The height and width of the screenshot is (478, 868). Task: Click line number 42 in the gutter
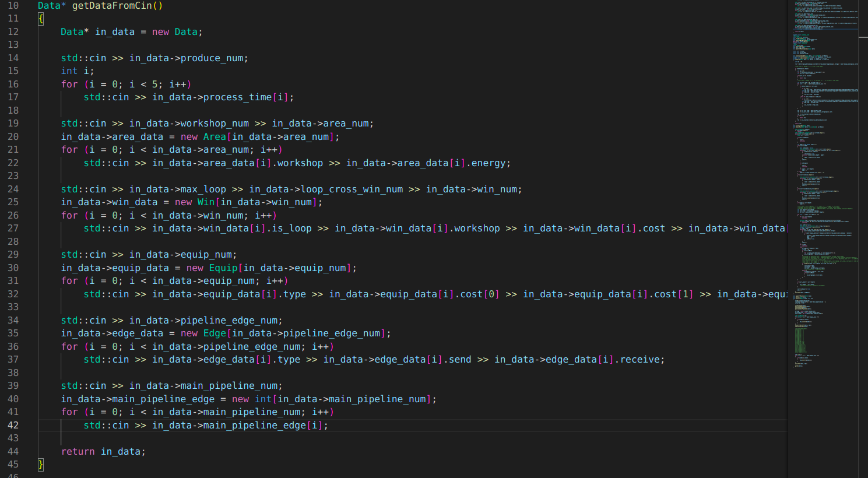coord(13,426)
